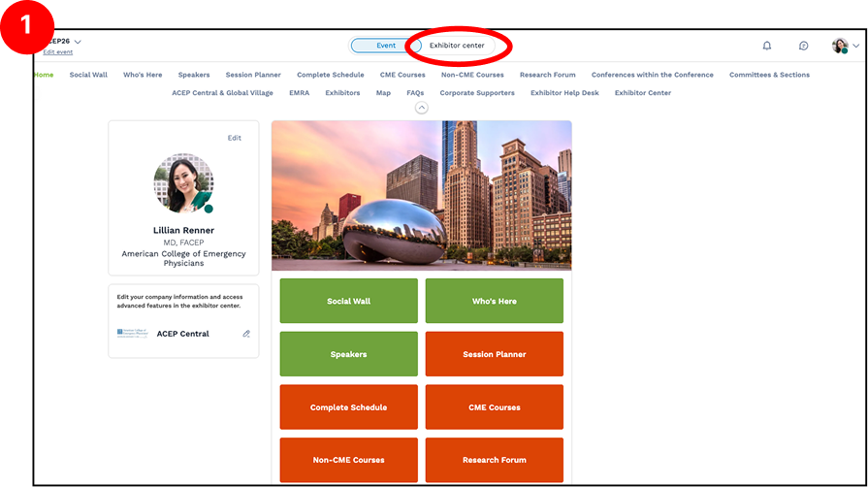Switch to Event view toggle

386,46
